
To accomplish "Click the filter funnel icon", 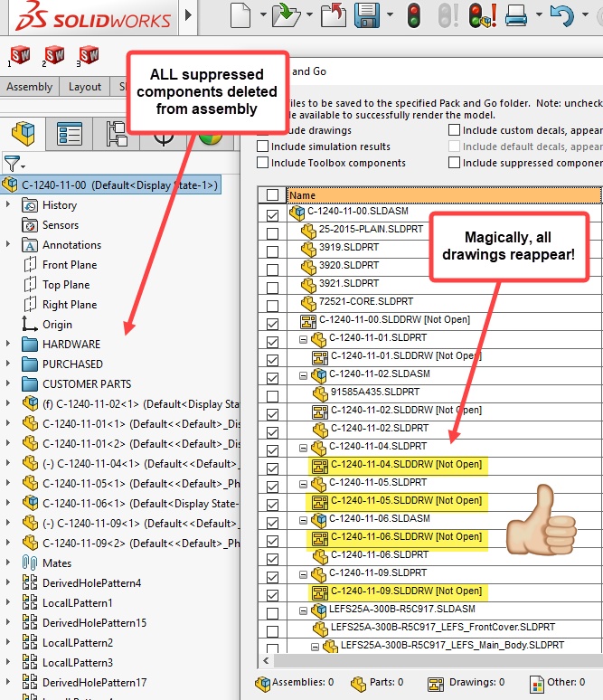I will 13,164.
